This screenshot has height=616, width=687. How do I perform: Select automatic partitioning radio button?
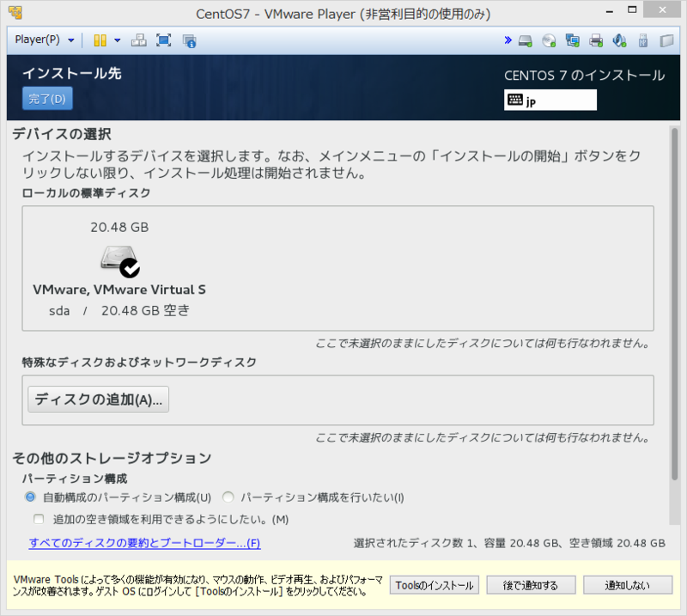click(x=29, y=497)
